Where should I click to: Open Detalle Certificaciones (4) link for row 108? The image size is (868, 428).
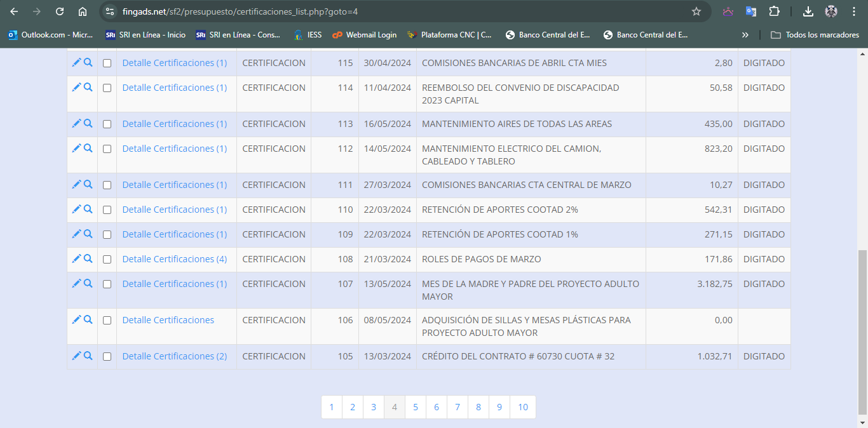pos(174,259)
